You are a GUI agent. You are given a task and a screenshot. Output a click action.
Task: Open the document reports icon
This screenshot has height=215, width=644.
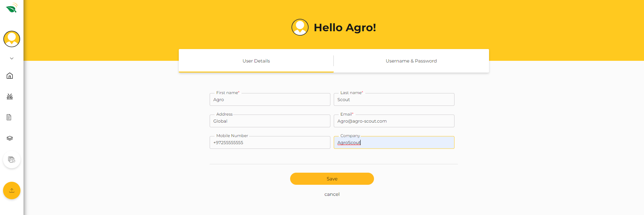coord(9,117)
